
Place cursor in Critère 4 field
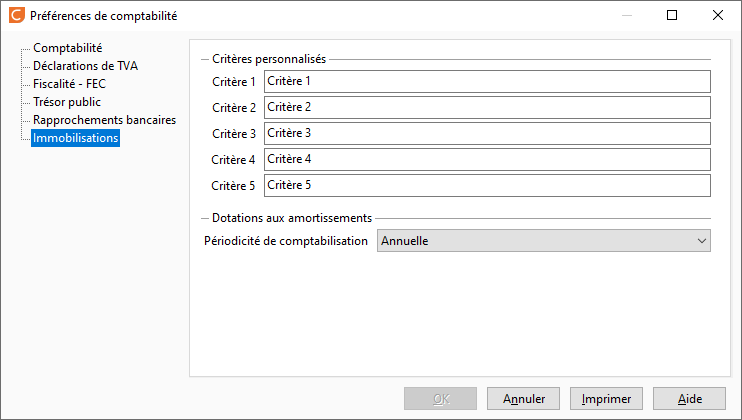click(487, 159)
